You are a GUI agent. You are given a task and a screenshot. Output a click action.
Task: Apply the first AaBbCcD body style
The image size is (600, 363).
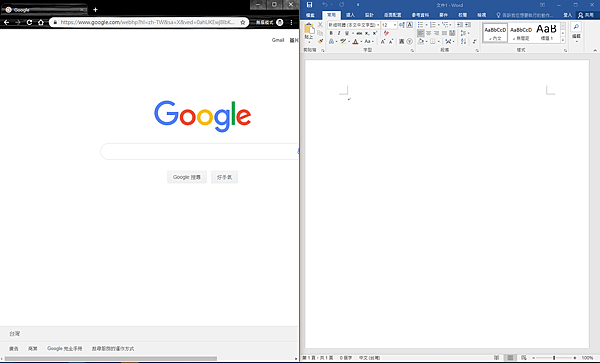(x=495, y=33)
